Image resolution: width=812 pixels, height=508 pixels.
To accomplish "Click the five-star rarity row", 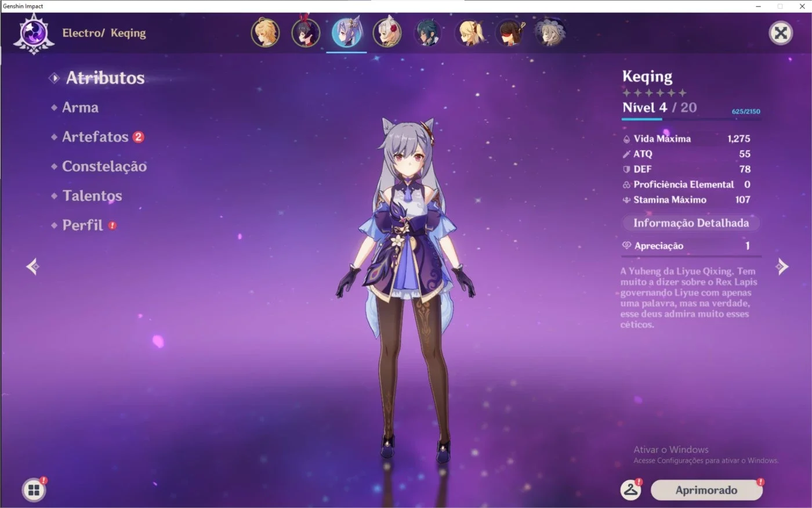I will (x=654, y=93).
